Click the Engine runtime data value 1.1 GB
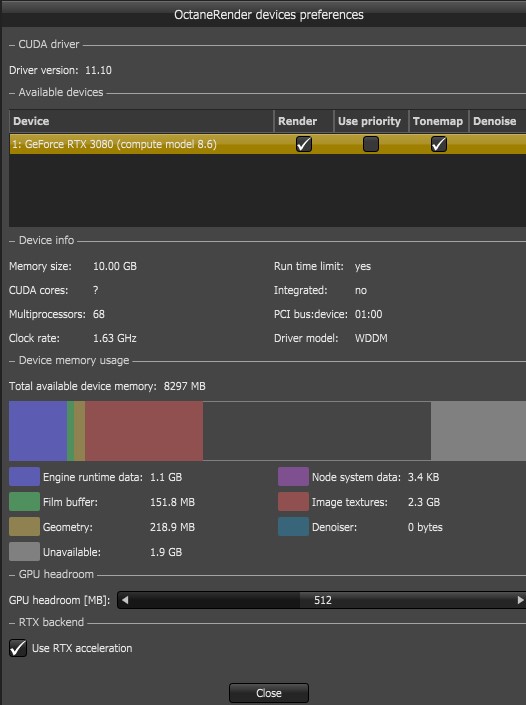Viewport: 526px width, 705px height. pyautogui.click(x=166, y=477)
